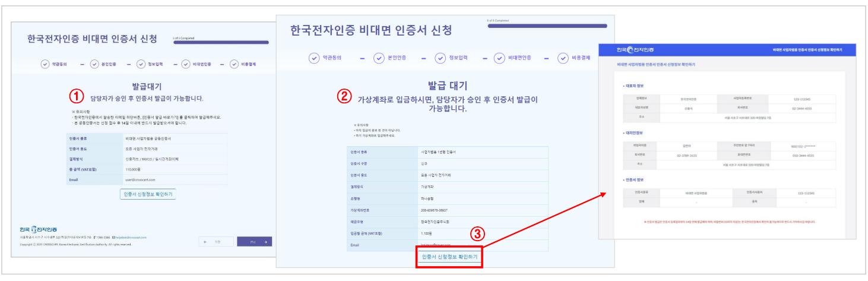
Task: Click 02-3789-3123 phone number in right window
Action: coord(687,156)
